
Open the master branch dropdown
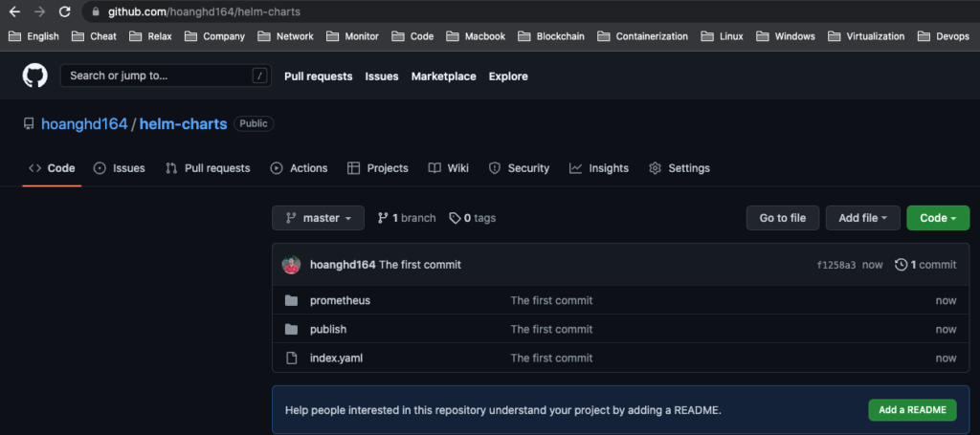point(318,218)
